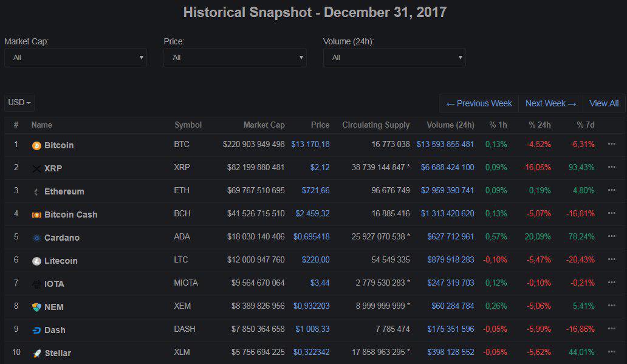Click the XRP logo icon
The height and width of the screenshot is (364, 627).
tap(36, 169)
